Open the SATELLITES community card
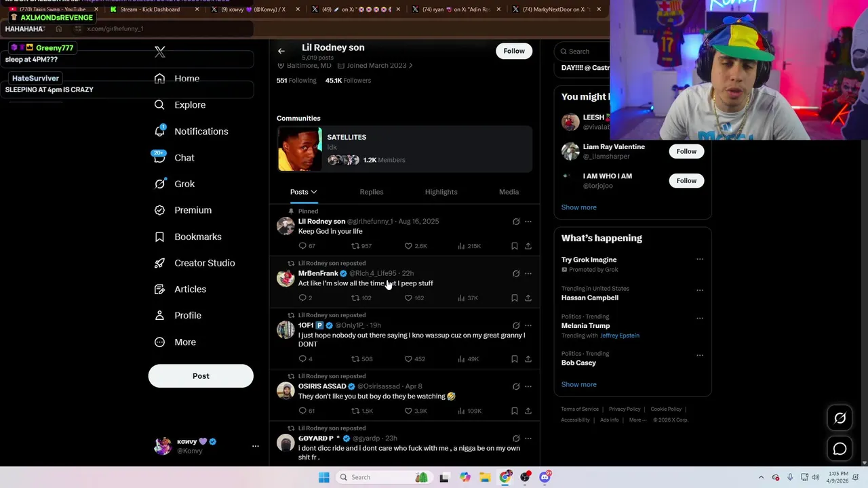Screen dimensions: 868x488 tap(404, 149)
